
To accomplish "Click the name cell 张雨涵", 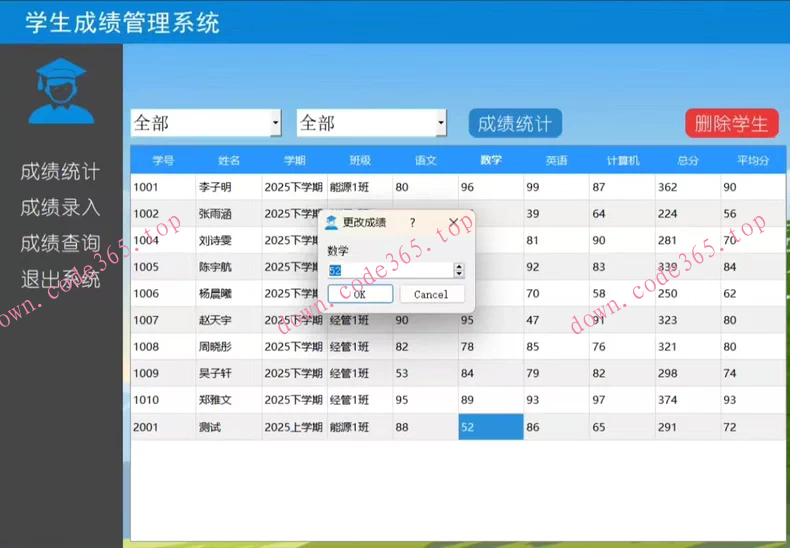I will 229,214.
